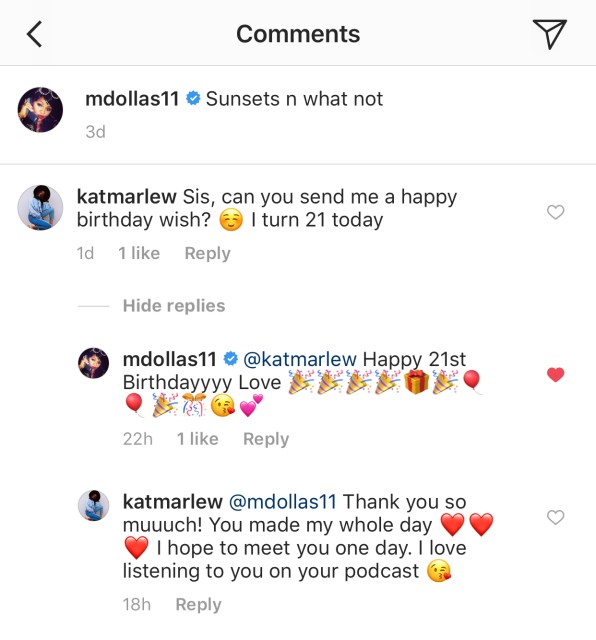Tap verified badge in mdollas11's reply
This screenshot has width=596, height=640.
coord(231,359)
